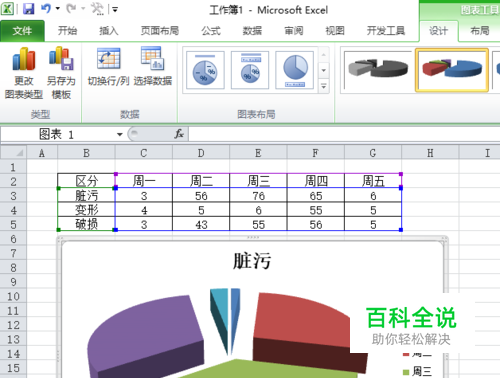Select column C header

coord(144,153)
